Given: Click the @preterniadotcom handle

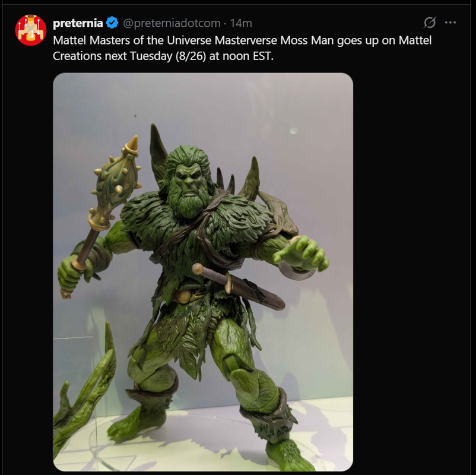Looking at the screenshot, I should click(x=172, y=23).
